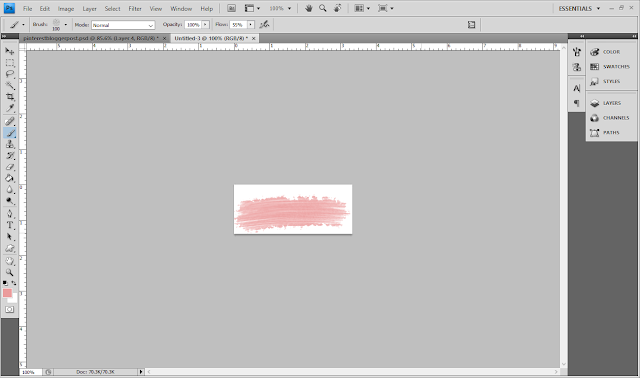The height and width of the screenshot is (378, 640).
Task: Select the Pen tool
Action: (x=10, y=214)
